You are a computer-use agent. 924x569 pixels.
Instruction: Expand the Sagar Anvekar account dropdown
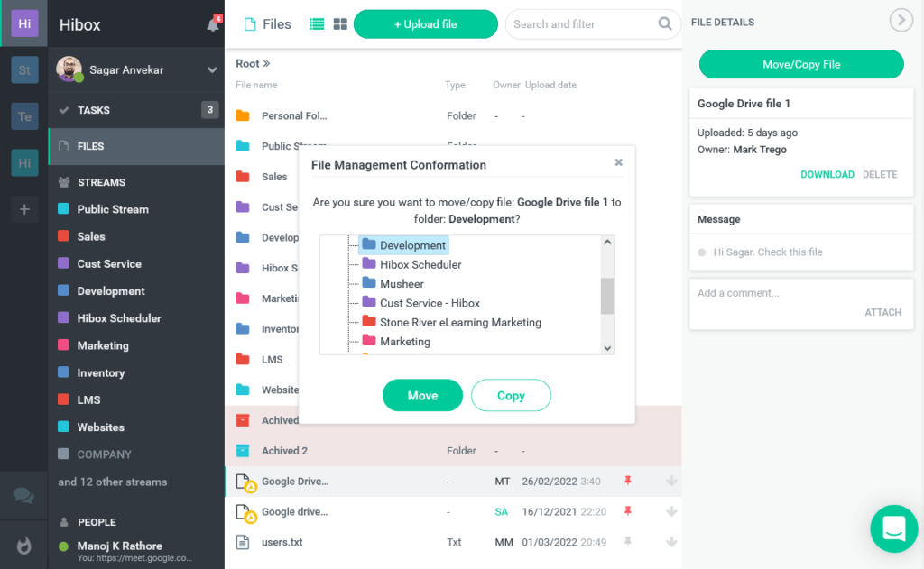click(212, 69)
